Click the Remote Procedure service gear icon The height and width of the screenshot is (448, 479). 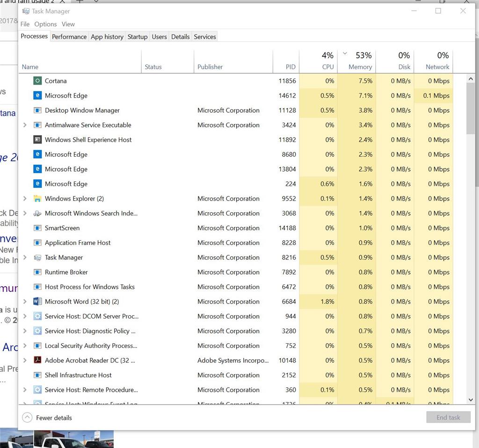[37, 390]
